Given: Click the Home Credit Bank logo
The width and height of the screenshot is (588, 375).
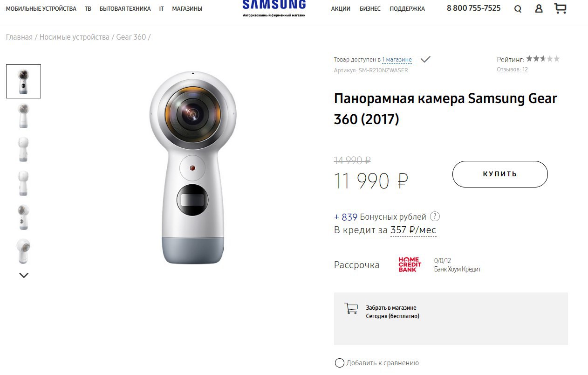Looking at the screenshot, I should 410,264.
